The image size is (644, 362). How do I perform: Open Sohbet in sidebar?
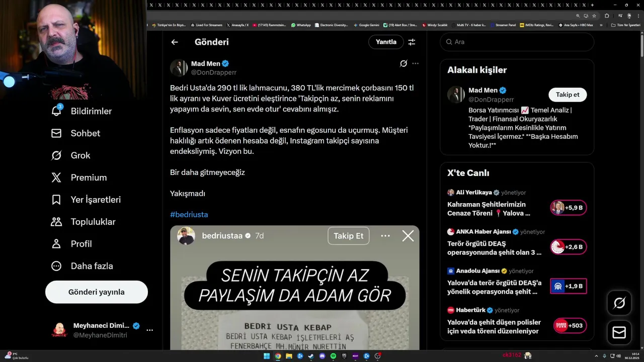click(75, 133)
